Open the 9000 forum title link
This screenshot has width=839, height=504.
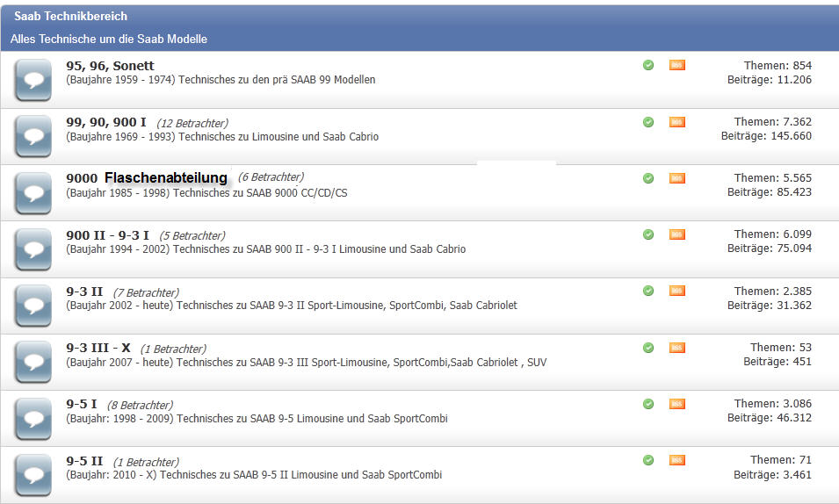tap(147, 177)
